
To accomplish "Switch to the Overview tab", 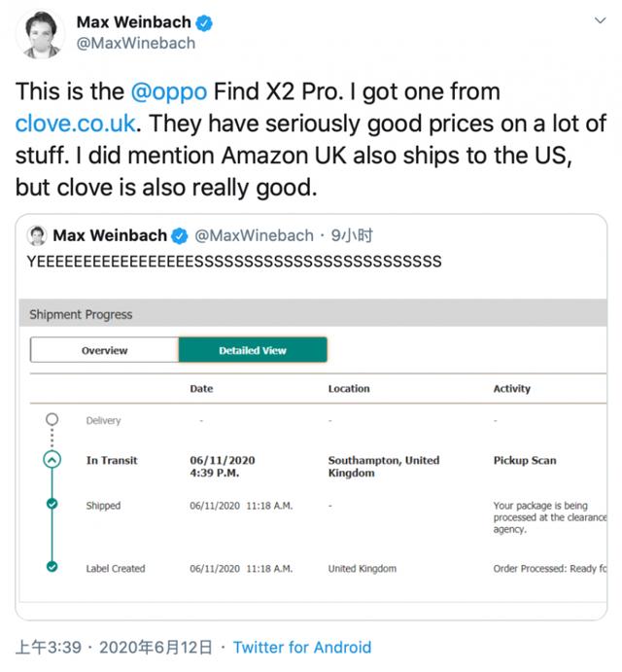I will coord(104,350).
